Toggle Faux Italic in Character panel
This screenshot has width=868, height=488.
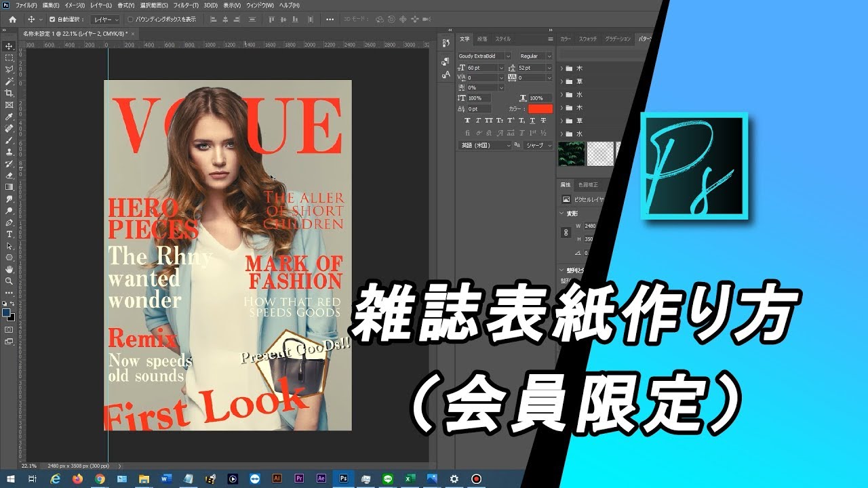point(478,121)
